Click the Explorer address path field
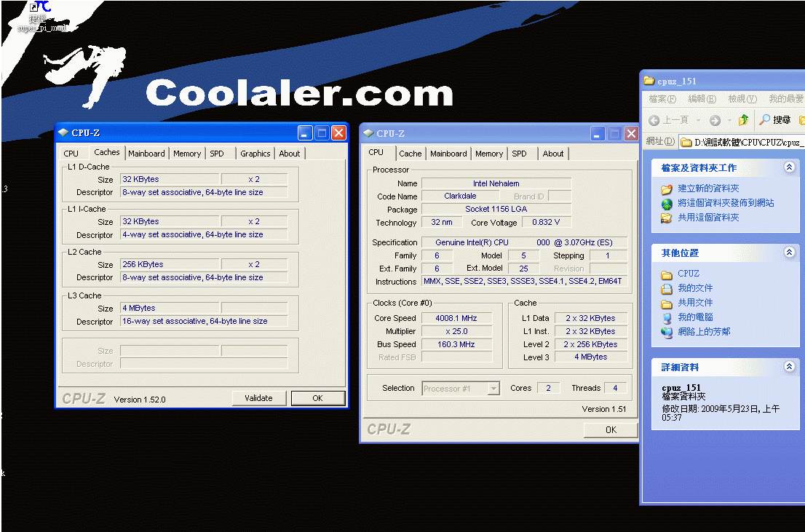The image size is (805, 532). click(x=742, y=142)
